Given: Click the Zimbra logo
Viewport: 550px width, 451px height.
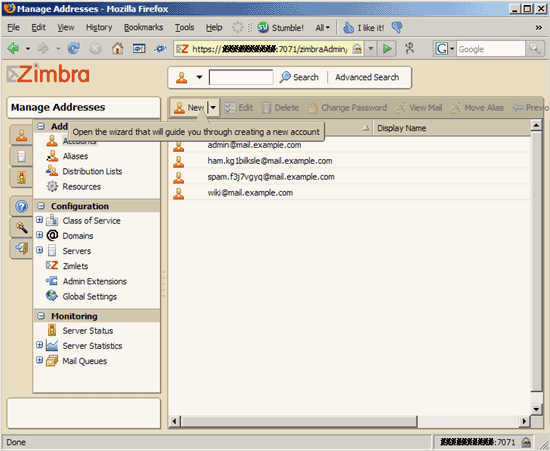Looking at the screenshot, I should click(x=48, y=74).
